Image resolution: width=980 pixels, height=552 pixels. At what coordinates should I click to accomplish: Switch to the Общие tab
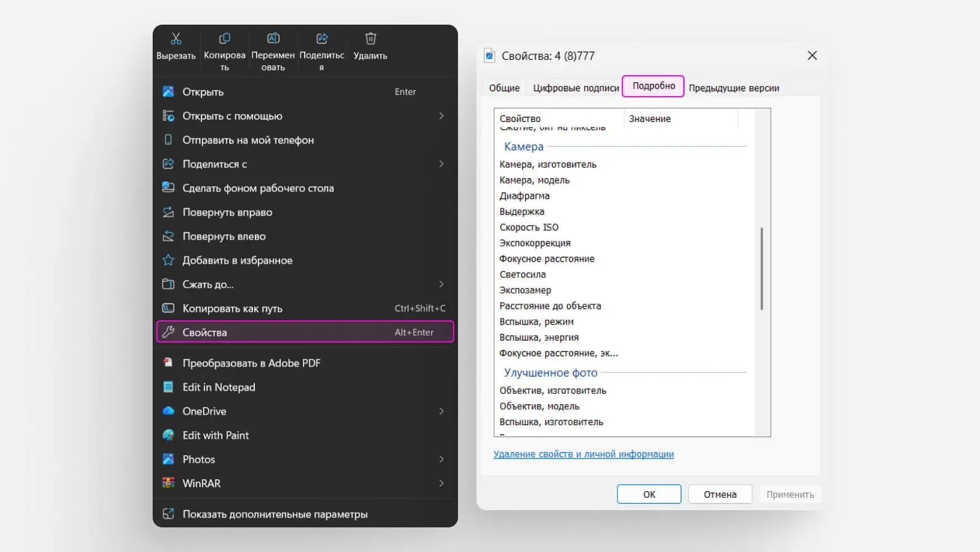(x=504, y=87)
